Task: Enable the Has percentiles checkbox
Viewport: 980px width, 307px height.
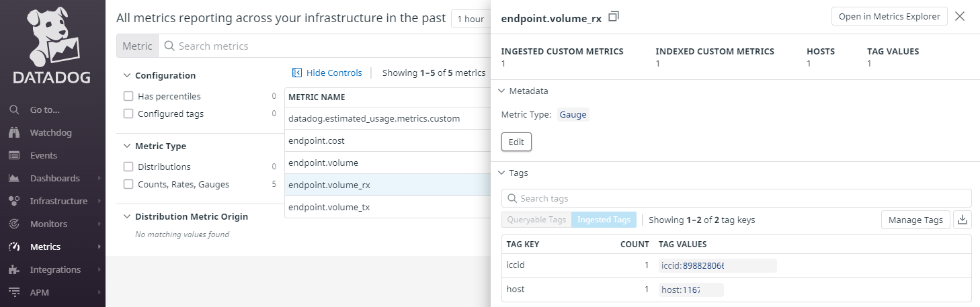Action: 128,96
